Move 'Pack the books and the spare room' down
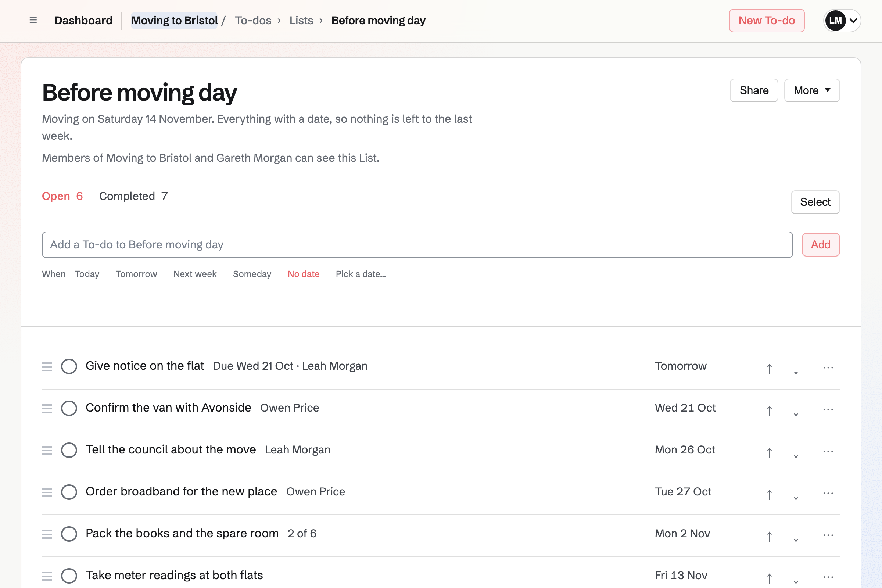The image size is (882, 588). pos(796,536)
